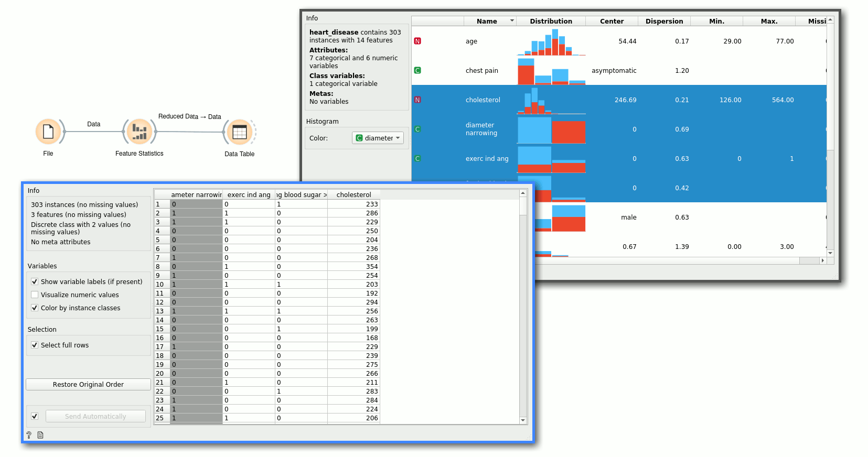Toggle Color by instance classes checkbox
The image size is (868, 457).
click(35, 308)
